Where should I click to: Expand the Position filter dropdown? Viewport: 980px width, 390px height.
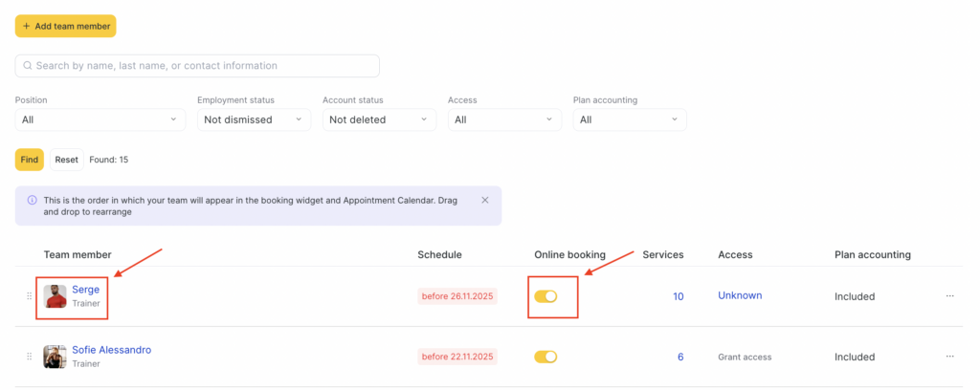click(100, 119)
